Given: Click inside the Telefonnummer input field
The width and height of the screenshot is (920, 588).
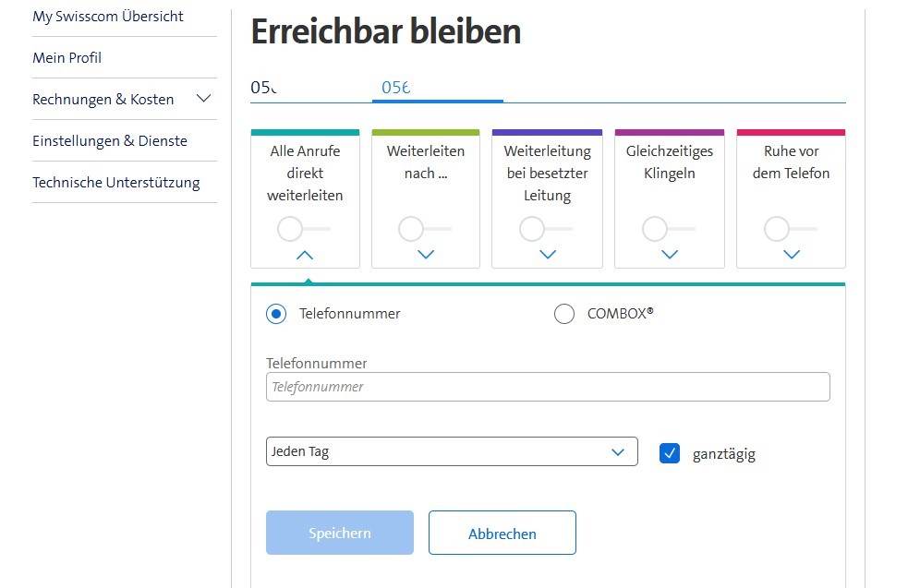Looking at the screenshot, I should pyautogui.click(x=547, y=386).
